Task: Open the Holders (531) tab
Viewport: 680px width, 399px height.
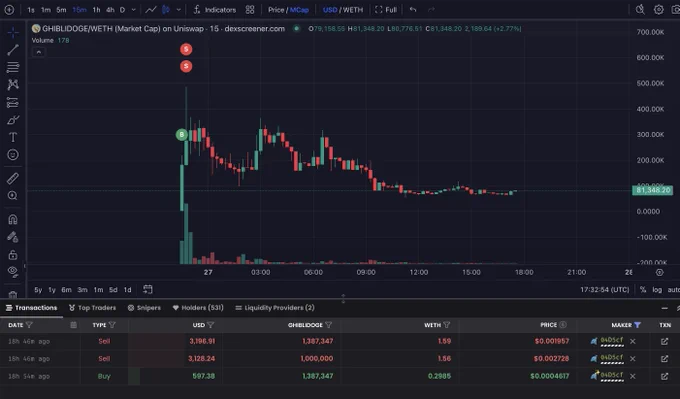Action: tap(198, 308)
